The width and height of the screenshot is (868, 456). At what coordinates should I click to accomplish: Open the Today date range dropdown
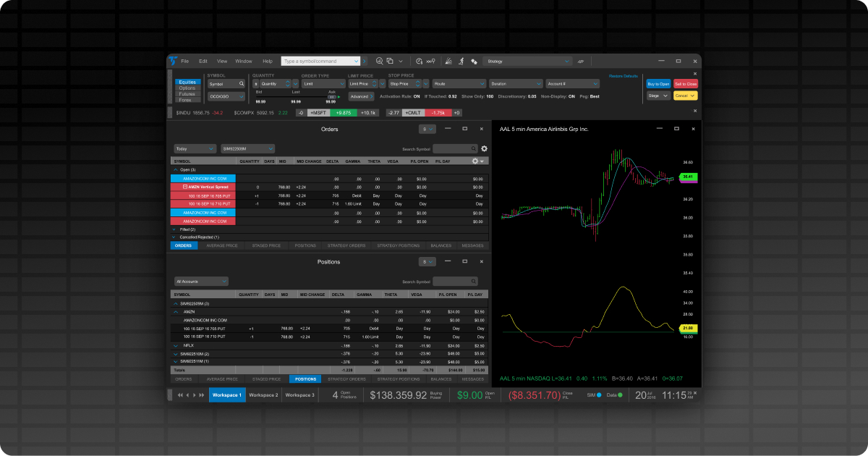[195, 148]
